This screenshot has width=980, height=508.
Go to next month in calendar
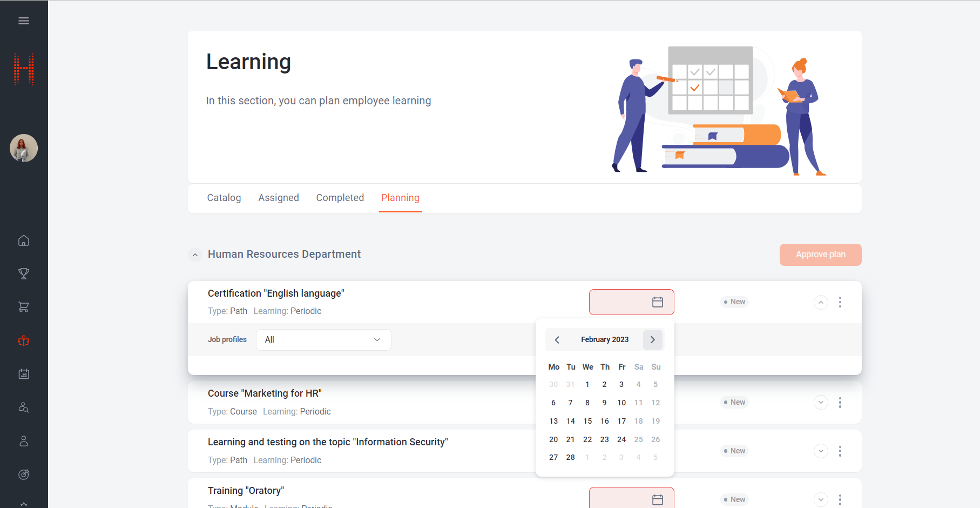pos(652,340)
